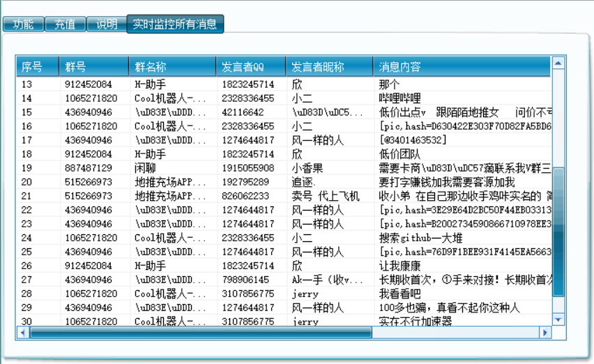594x364 pixels.
Task: Click the vertical scrollbar up arrow
Action: (x=558, y=63)
